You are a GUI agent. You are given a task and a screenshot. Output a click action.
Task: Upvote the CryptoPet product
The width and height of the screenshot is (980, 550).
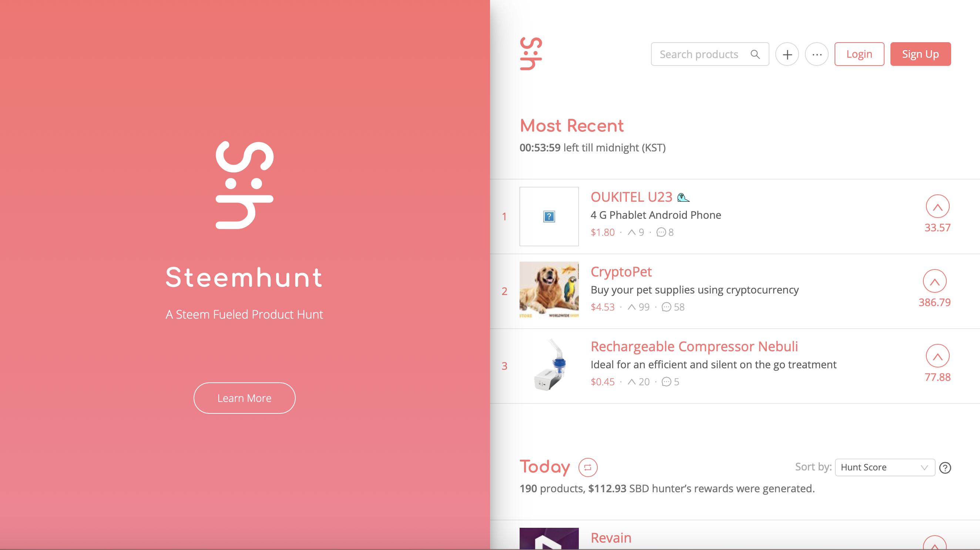point(934,281)
